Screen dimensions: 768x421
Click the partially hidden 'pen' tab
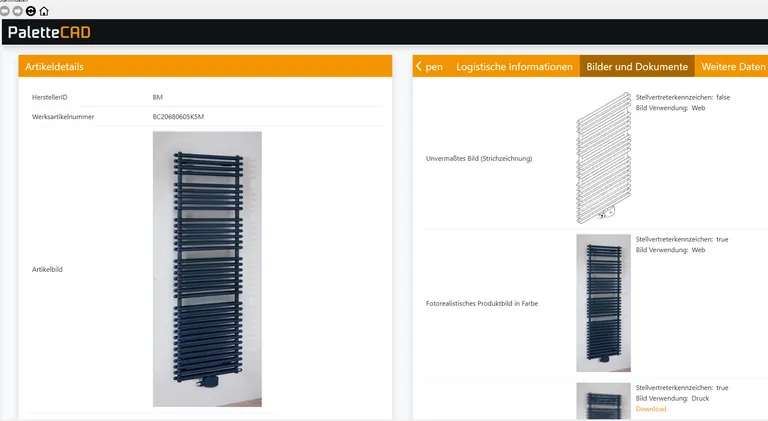click(x=430, y=67)
